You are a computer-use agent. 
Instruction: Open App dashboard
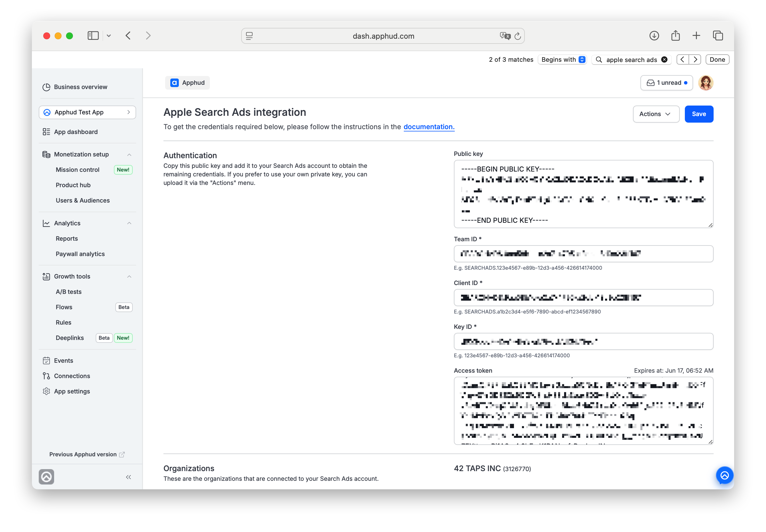(x=76, y=132)
